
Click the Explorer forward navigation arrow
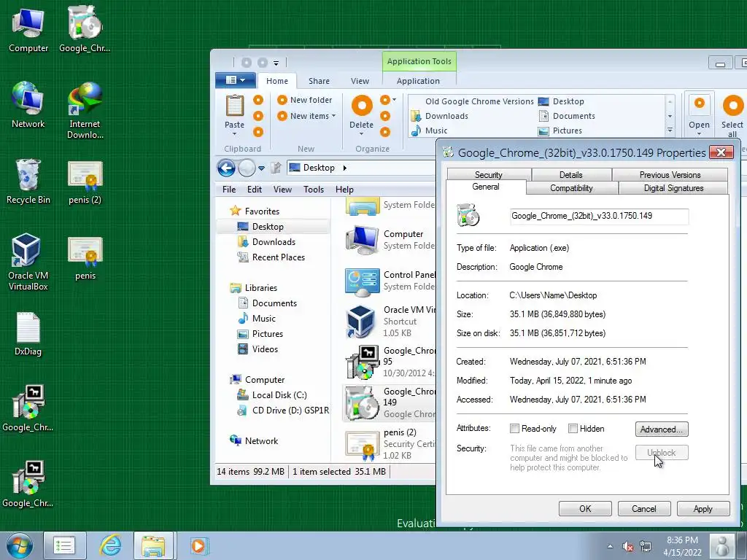(247, 168)
